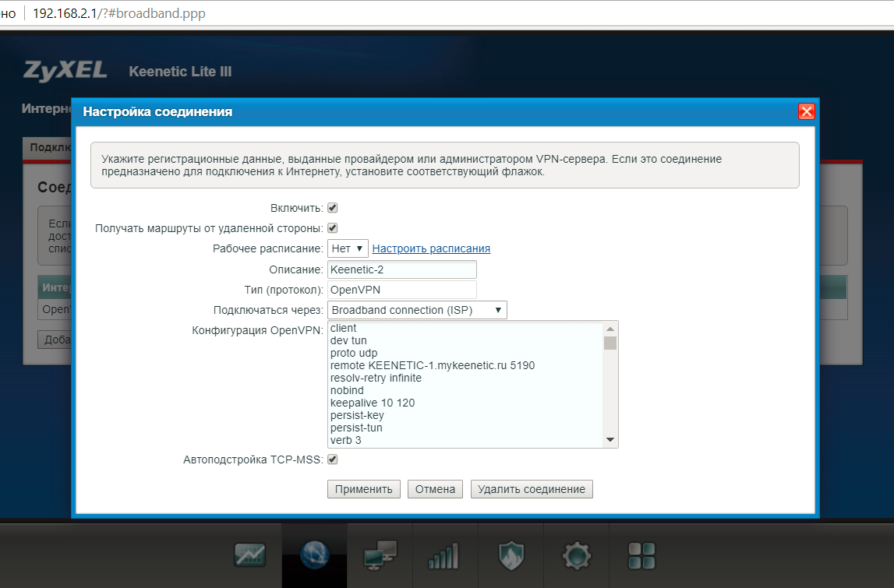Open 'Подключаться через' connection dropdown
This screenshot has width=894, height=588.
pos(417,310)
